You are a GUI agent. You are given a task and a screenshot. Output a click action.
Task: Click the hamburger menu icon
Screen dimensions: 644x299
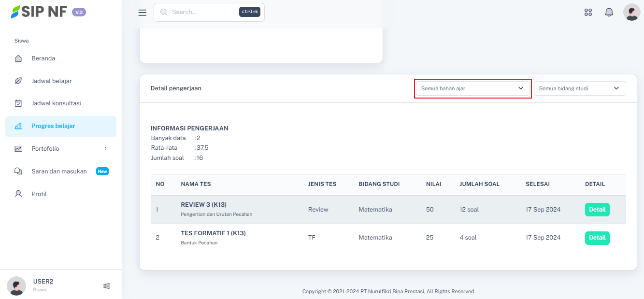[x=142, y=13]
